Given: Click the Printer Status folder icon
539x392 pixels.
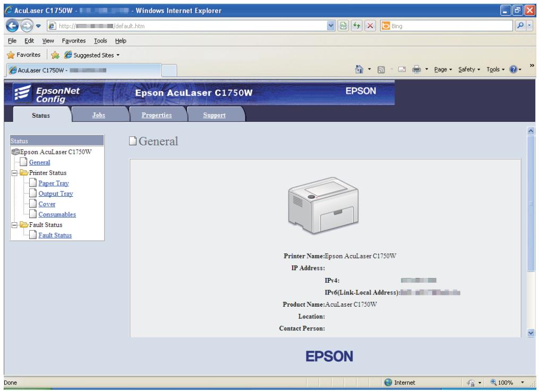Looking at the screenshot, I should [24, 172].
